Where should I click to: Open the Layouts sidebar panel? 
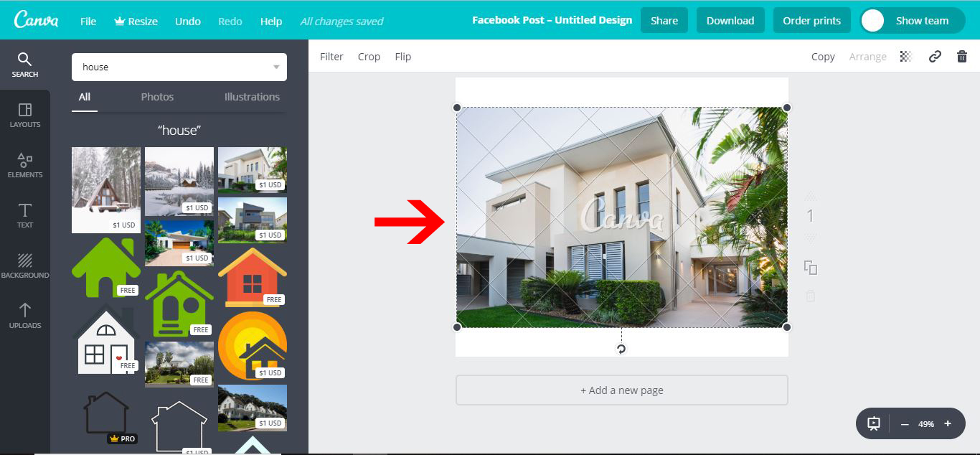25,115
